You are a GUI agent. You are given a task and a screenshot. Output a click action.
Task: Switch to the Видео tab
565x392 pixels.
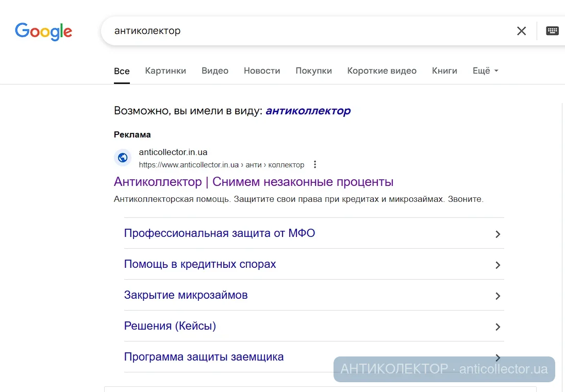[x=214, y=71]
